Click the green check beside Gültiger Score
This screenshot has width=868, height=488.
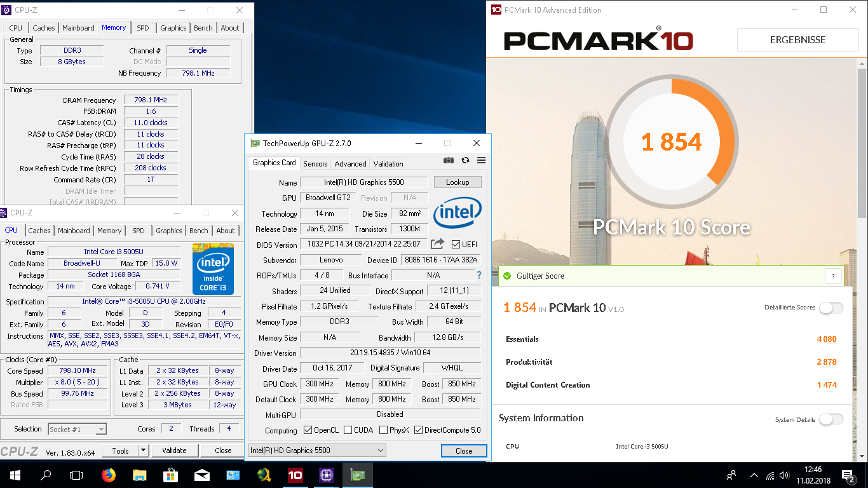507,276
